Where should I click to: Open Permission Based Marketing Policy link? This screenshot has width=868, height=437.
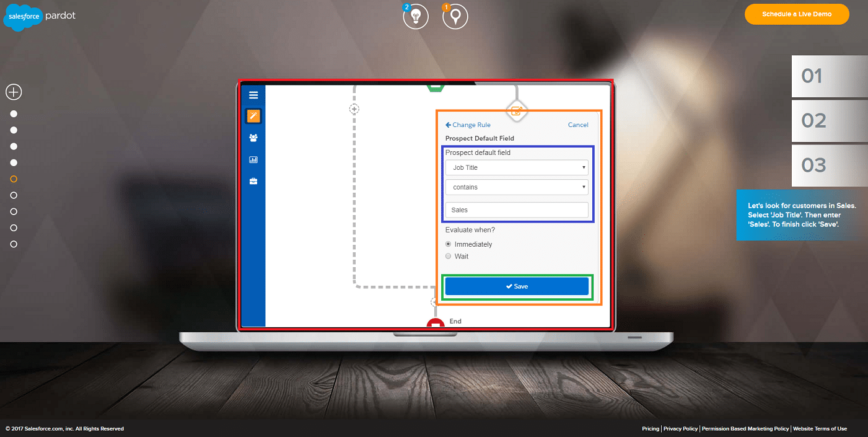745,429
